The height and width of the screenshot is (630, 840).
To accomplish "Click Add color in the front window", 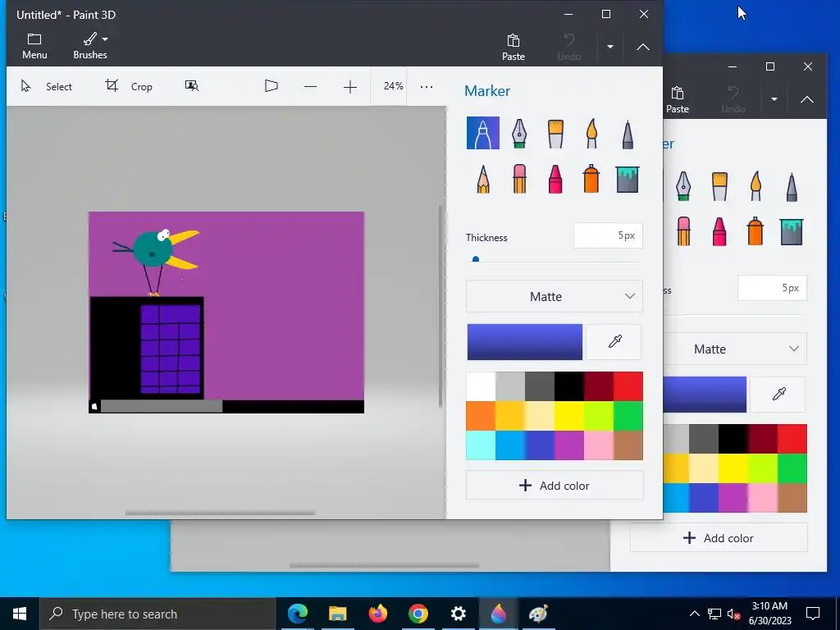I will (555, 486).
